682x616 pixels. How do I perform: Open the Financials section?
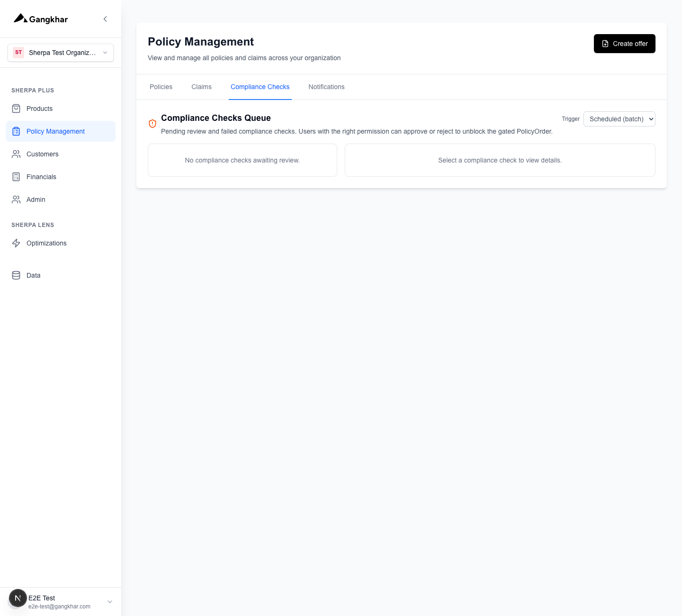[x=61, y=177]
